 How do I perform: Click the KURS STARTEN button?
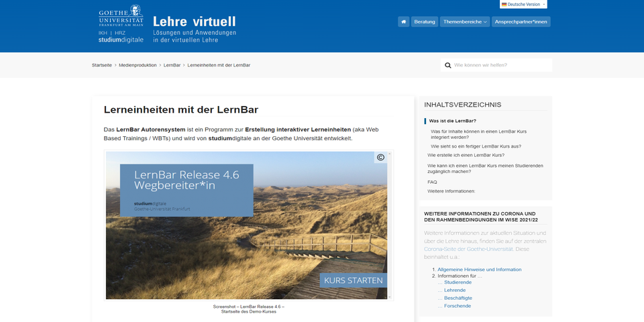pos(354,281)
